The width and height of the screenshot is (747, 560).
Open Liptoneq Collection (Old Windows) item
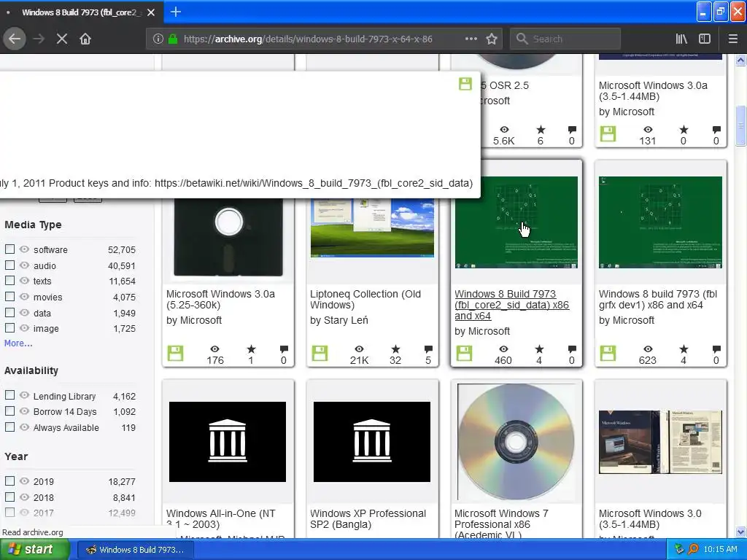[x=365, y=300]
